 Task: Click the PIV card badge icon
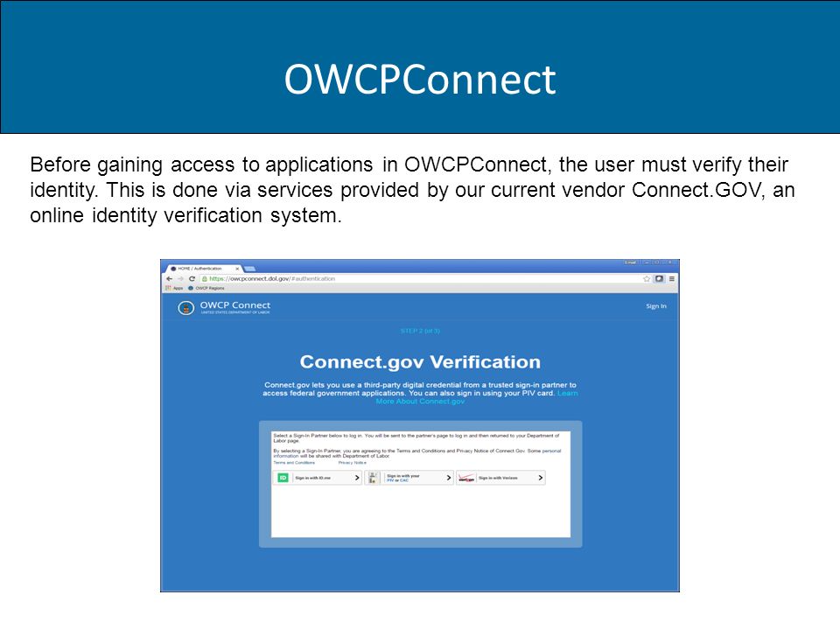point(374,478)
